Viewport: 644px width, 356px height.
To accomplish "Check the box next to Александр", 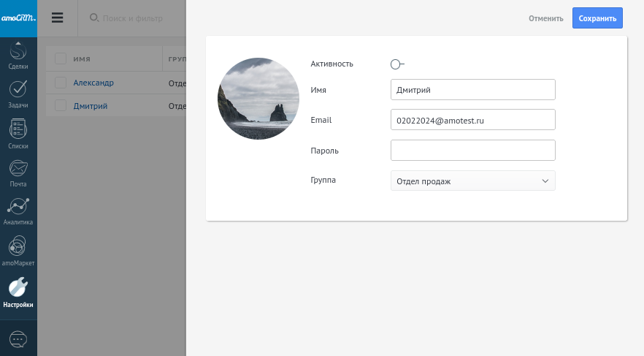I will pyautogui.click(x=61, y=83).
